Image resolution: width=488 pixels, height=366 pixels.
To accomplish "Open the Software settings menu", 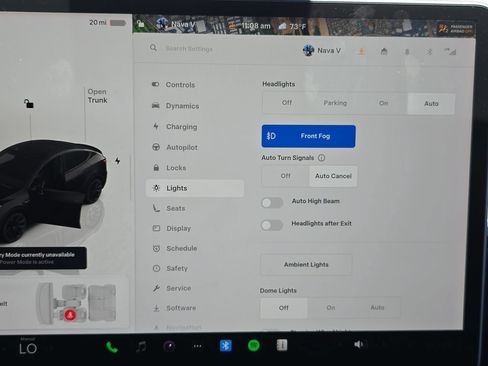I will pyautogui.click(x=195, y=308).
